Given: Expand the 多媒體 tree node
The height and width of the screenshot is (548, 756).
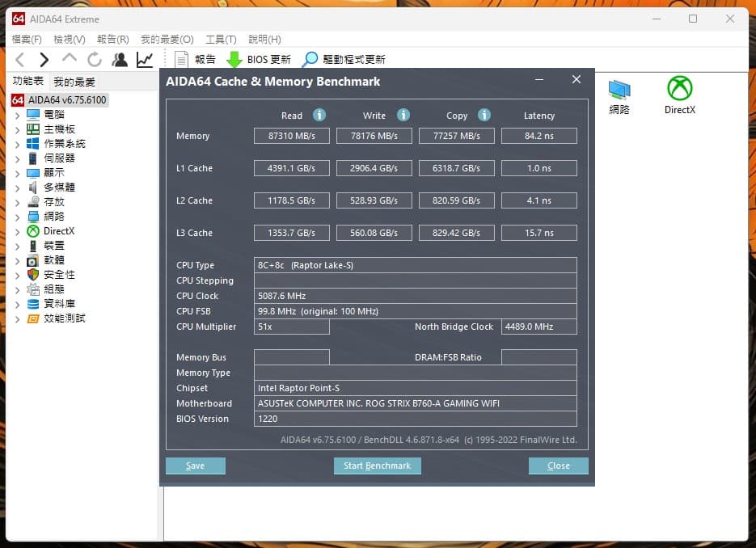Looking at the screenshot, I should point(17,188).
